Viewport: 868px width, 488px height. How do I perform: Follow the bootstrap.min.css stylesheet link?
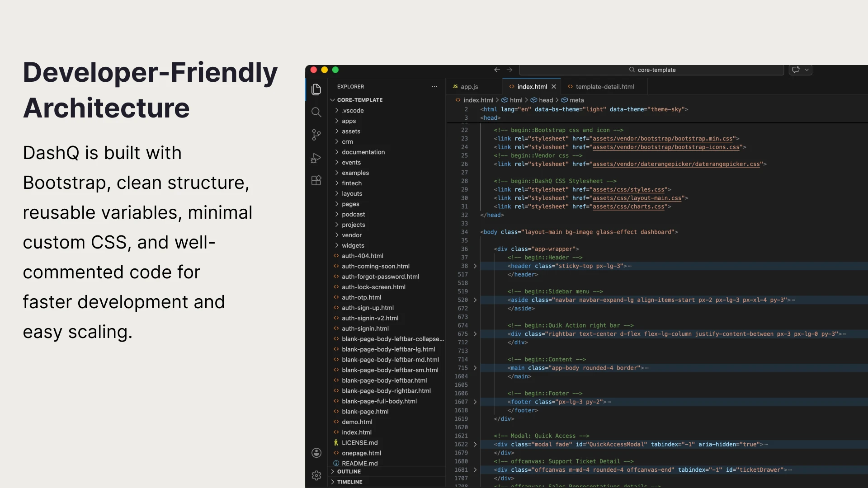click(x=662, y=139)
